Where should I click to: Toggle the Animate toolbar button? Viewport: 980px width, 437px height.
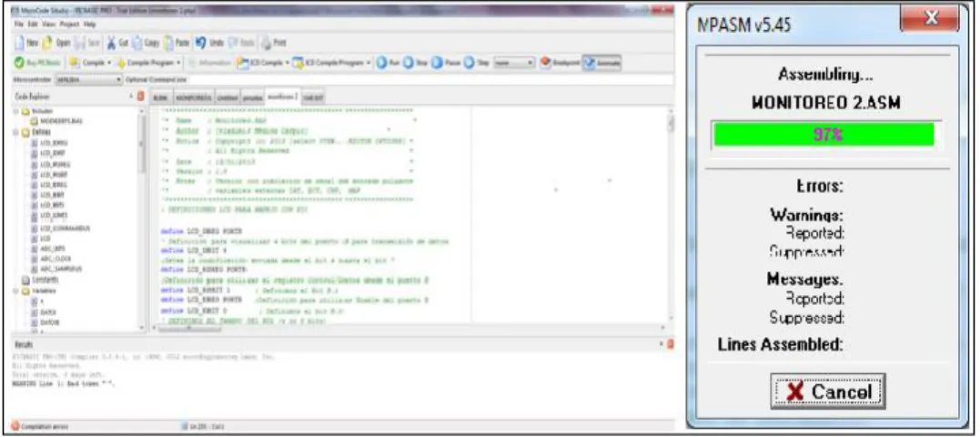click(601, 63)
